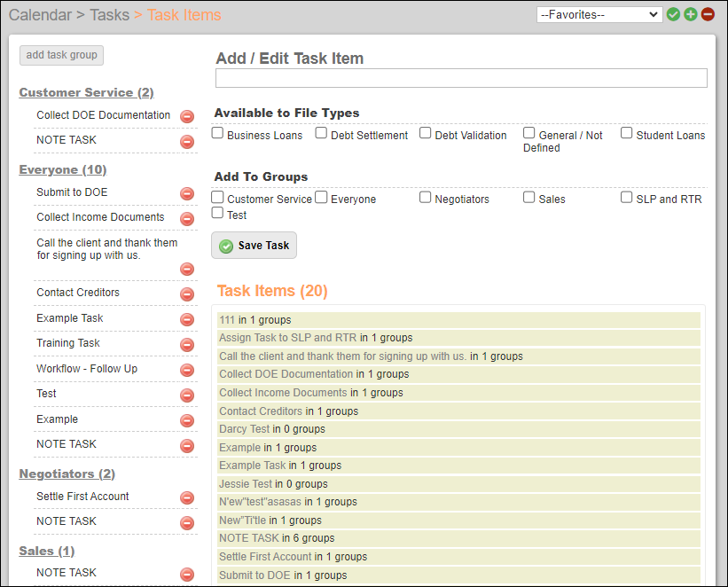Remove Collect Income Documents task
The width and height of the screenshot is (728, 587).
[187, 218]
